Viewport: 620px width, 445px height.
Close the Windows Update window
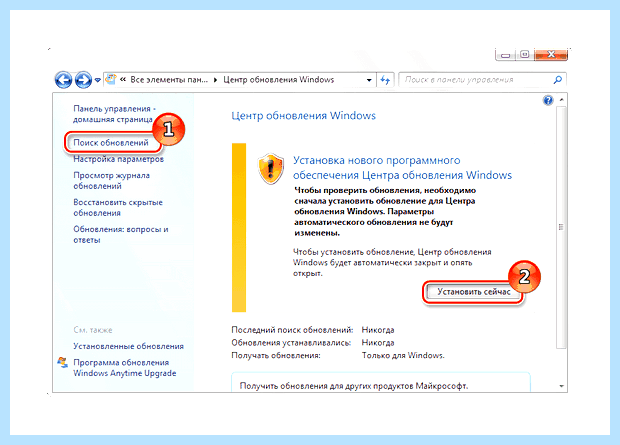point(550,55)
